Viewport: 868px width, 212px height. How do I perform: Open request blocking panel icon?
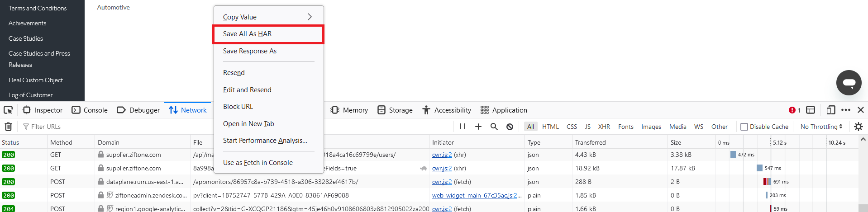tap(510, 127)
